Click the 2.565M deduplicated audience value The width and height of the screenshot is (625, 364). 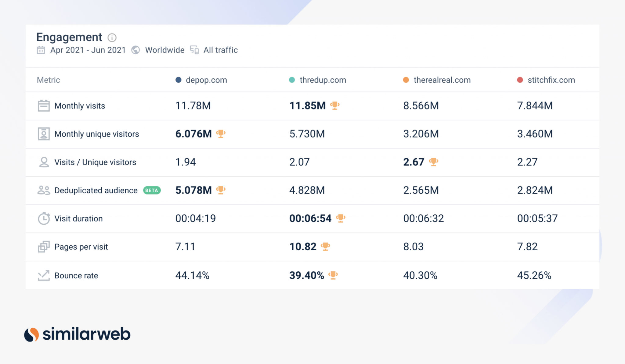point(421,190)
